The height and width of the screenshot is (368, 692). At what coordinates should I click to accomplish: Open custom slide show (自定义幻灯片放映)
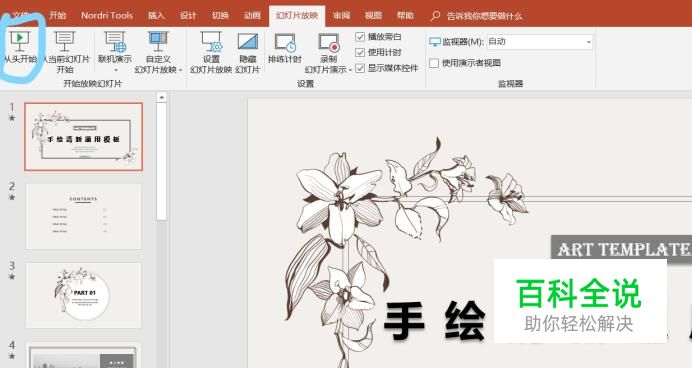point(158,52)
